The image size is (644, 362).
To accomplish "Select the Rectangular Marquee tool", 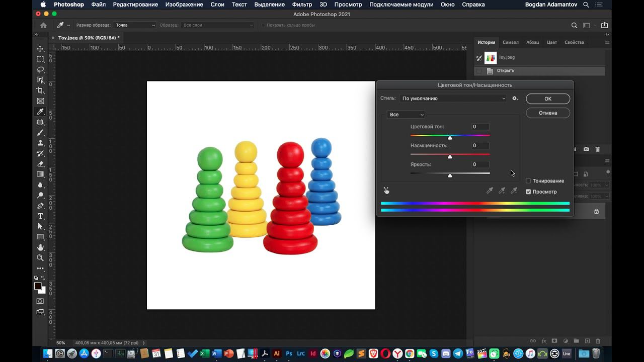I will 40,59.
